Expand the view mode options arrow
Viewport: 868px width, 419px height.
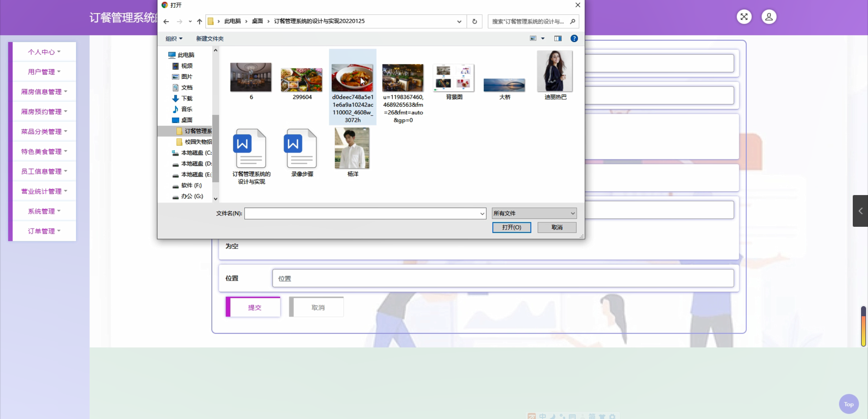(542, 38)
